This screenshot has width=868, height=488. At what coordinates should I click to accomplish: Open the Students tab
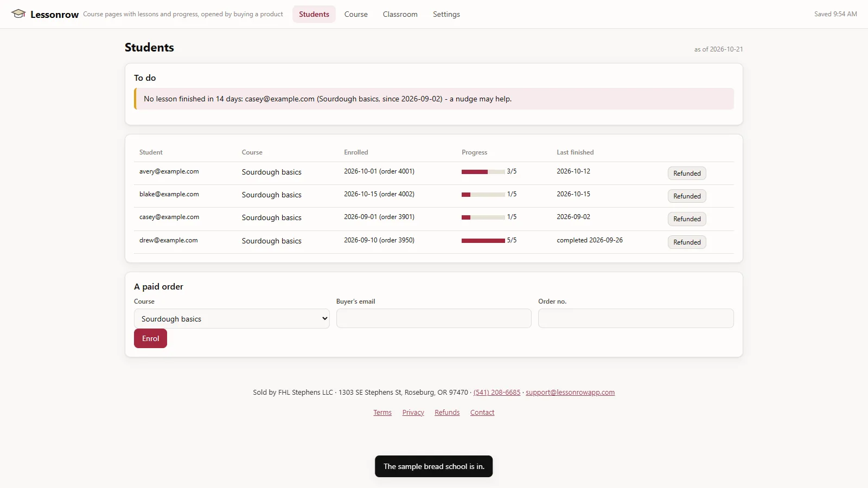coord(314,14)
